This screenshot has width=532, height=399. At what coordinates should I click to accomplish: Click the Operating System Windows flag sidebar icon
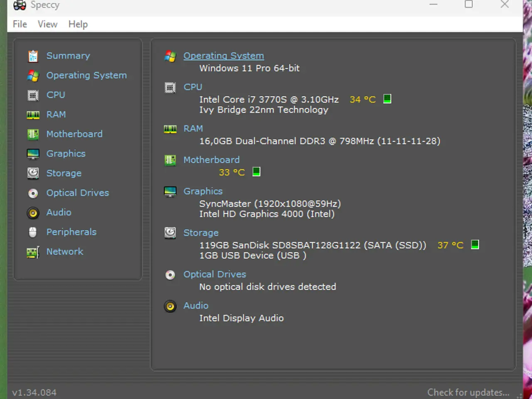[33, 76]
